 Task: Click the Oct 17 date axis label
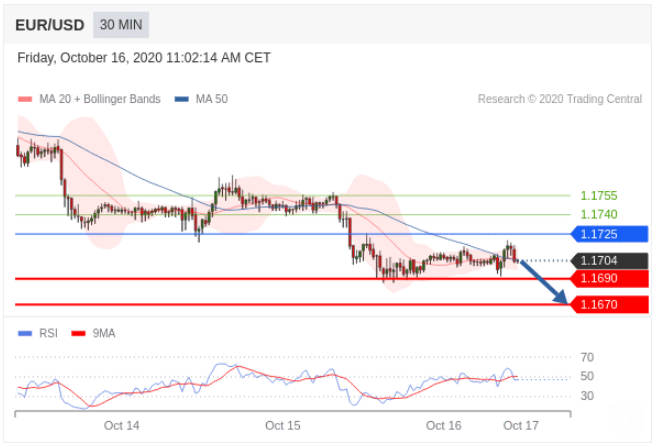[x=521, y=426]
